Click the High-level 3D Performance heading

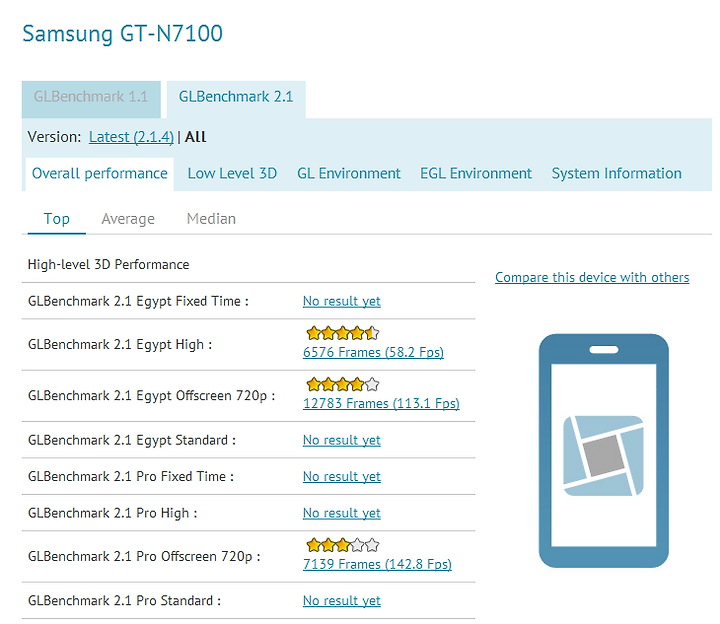108,264
